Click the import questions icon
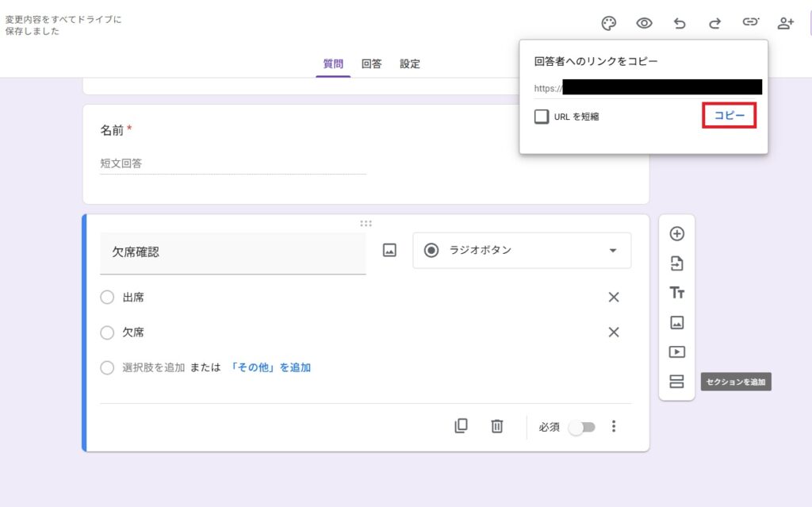The width and height of the screenshot is (812, 507). pos(676,263)
